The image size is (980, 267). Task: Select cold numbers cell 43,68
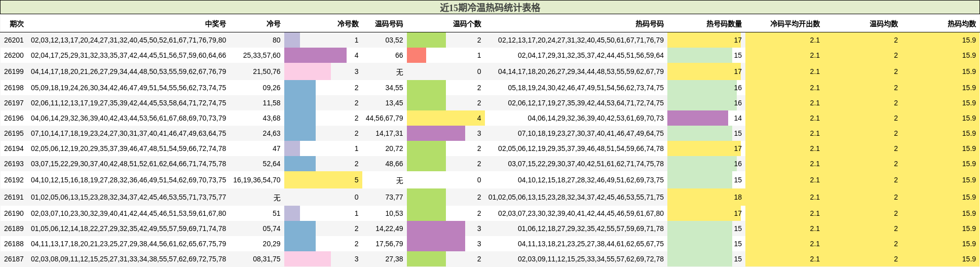(x=271, y=118)
